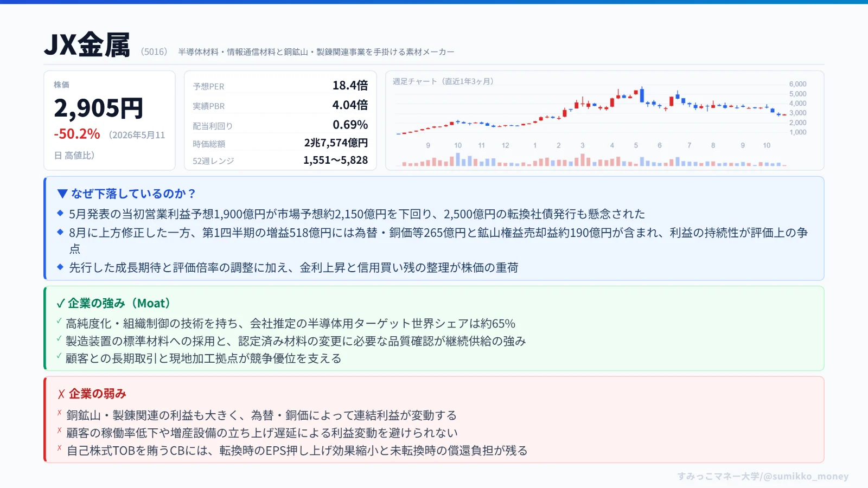
Task: Click the diamond bullet before 5月発表の当初営業利益予想
Action: pyautogui.click(x=60, y=213)
